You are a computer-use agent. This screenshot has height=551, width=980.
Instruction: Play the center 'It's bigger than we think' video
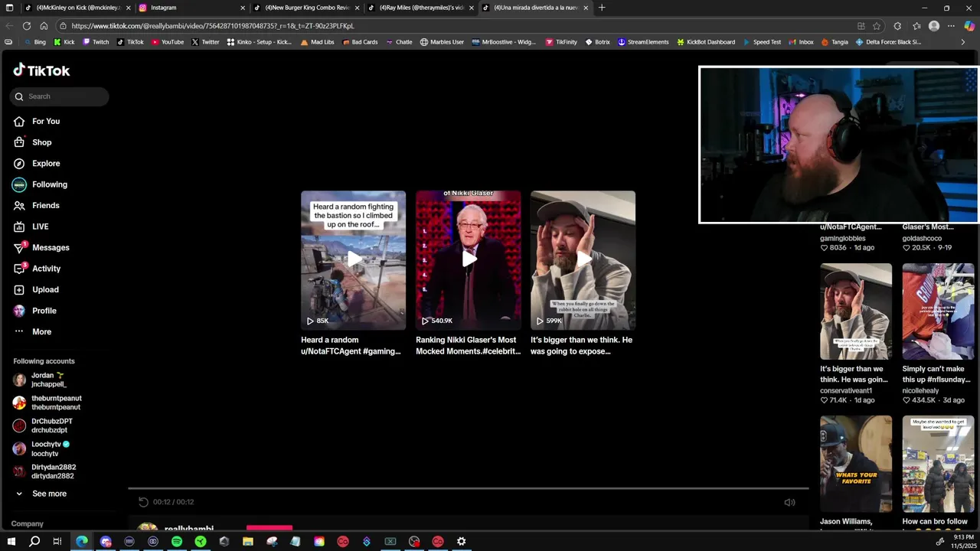(x=583, y=260)
